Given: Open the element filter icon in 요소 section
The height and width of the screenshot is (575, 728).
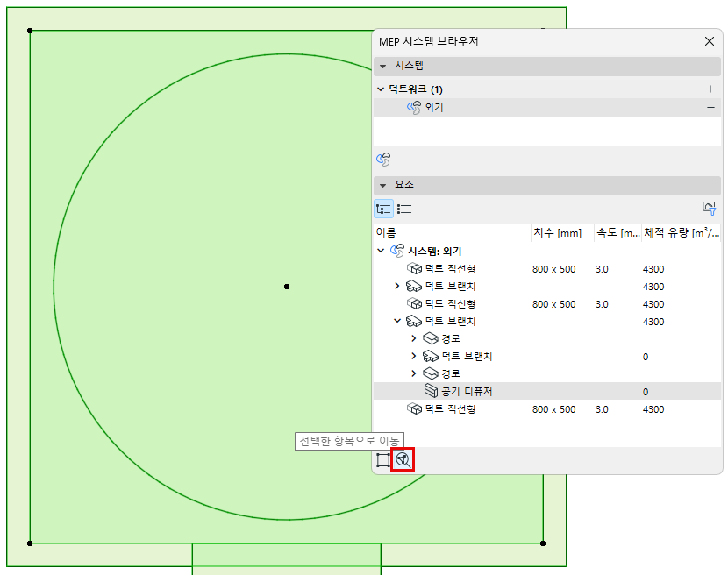Looking at the screenshot, I should (x=709, y=209).
